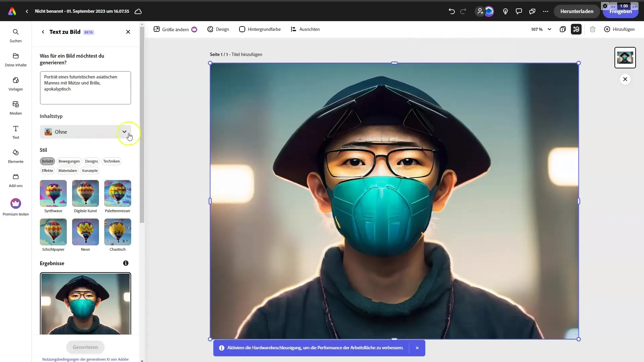644x362 pixels.
Task: Open Elemente in the sidebar
Action: 16,156
